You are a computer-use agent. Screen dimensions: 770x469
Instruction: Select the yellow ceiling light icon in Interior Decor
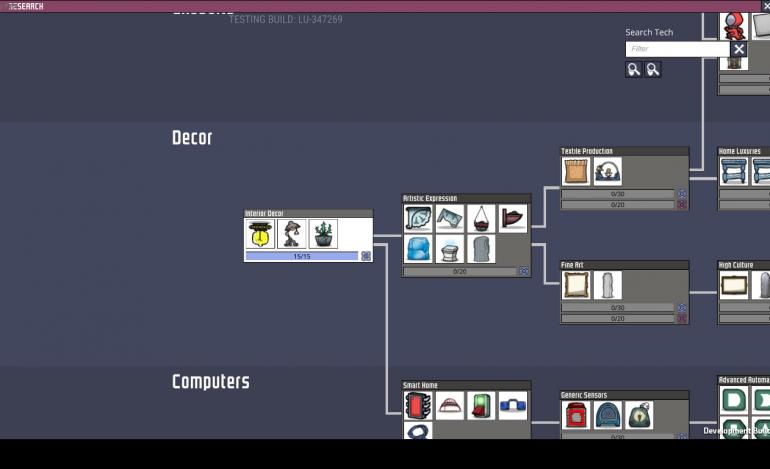click(260, 234)
